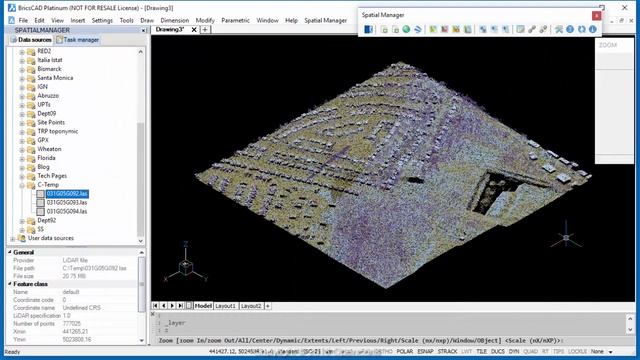Toggle QUAD in status bar
The width and height of the screenshot is (640, 360).
pos(530,351)
